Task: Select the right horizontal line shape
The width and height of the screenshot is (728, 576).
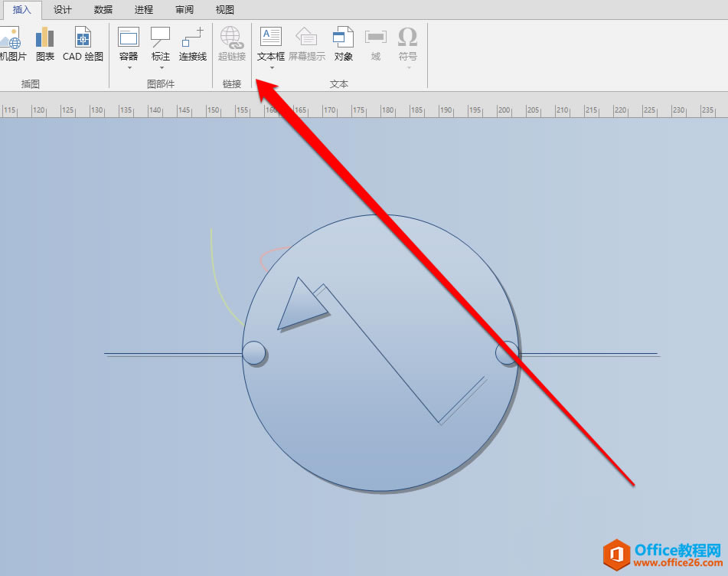Action: (x=589, y=354)
